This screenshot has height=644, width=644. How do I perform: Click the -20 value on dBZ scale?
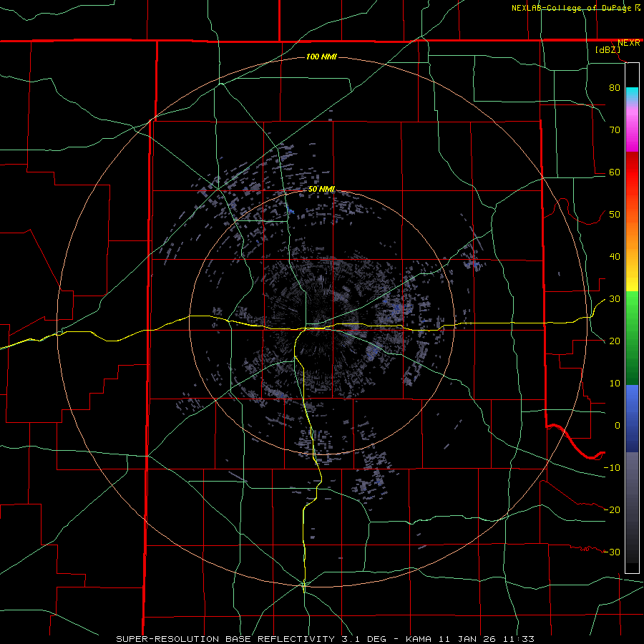coord(612,509)
